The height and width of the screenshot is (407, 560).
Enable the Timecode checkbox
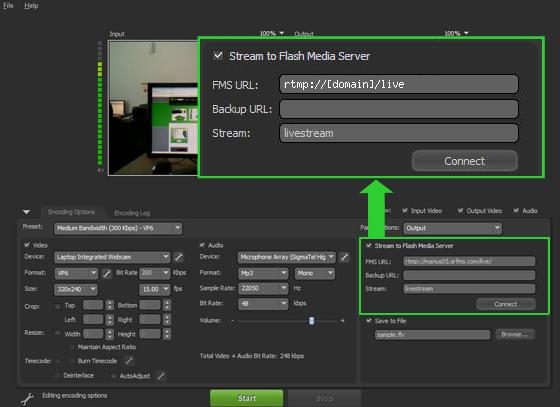[57, 361]
